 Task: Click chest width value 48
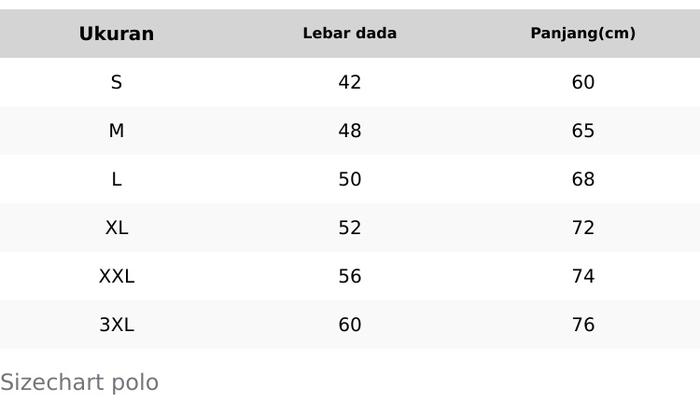(x=349, y=131)
